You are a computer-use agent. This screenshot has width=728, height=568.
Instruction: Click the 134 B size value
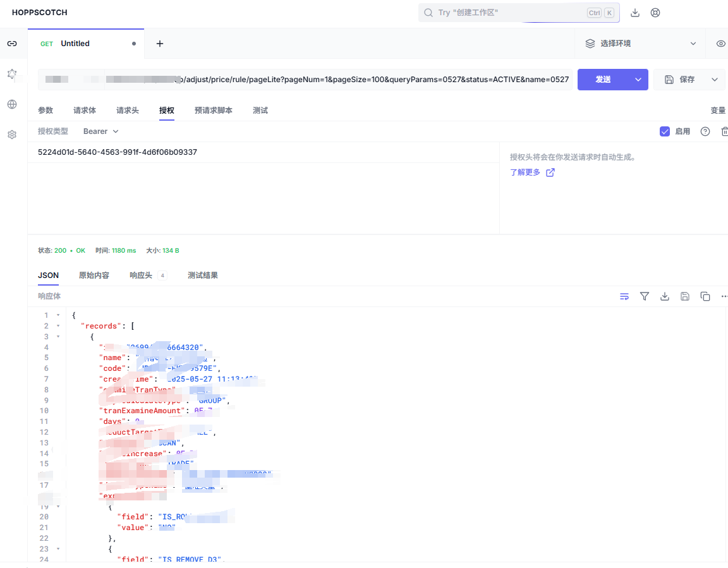pyautogui.click(x=171, y=251)
